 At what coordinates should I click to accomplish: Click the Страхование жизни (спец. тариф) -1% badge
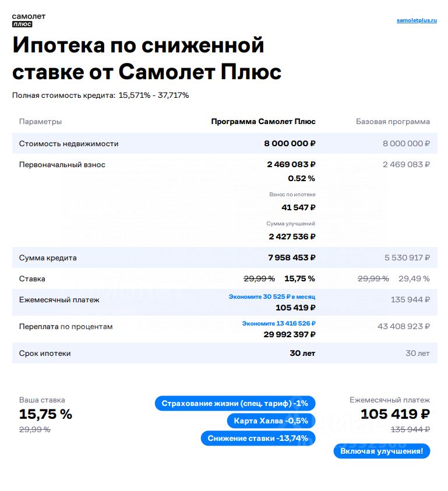235,403
